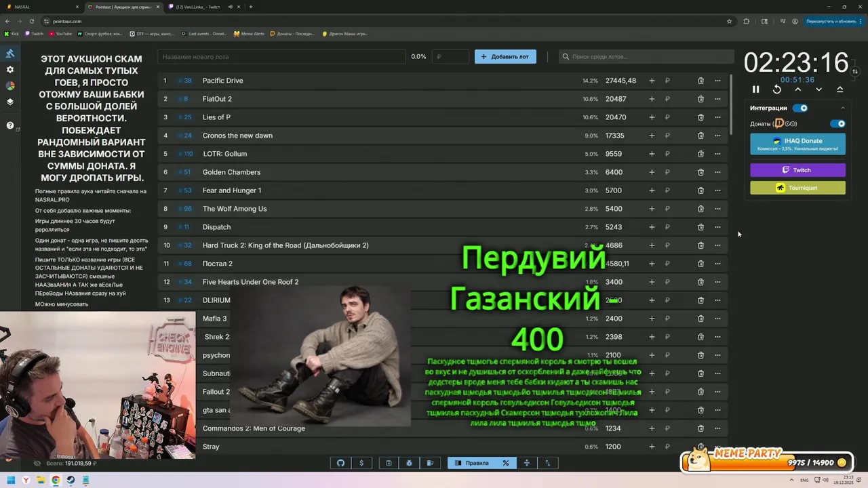This screenshot has height=488, width=868.
Task: Delete the LOTR: Gollum lot
Action: click(x=701, y=154)
